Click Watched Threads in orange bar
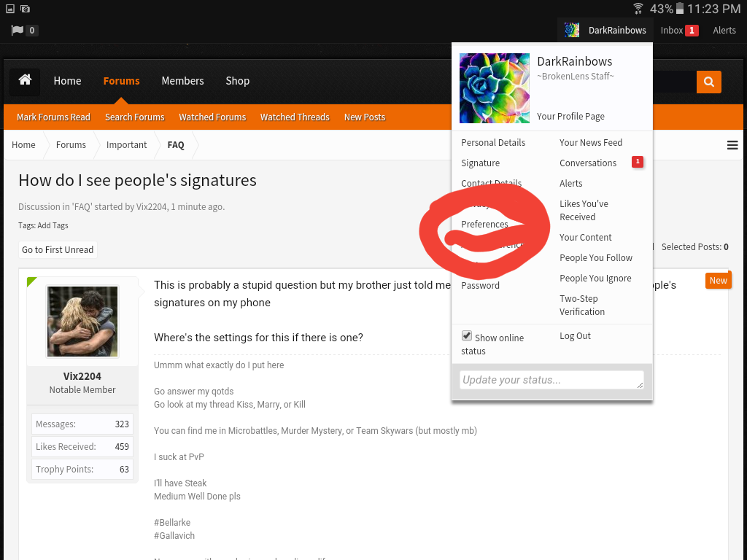Screen dimensions: 747x560 pyautogui.click(x=295, y=117)
